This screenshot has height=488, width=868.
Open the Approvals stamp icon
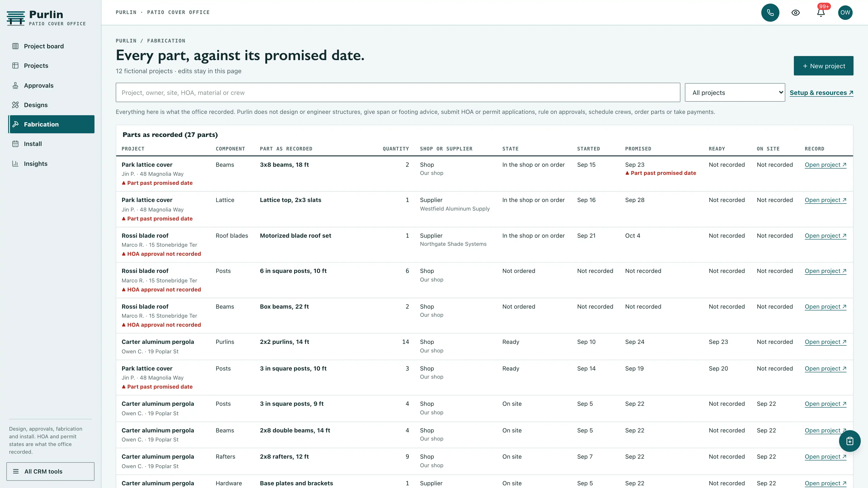[x=16, y=85]
